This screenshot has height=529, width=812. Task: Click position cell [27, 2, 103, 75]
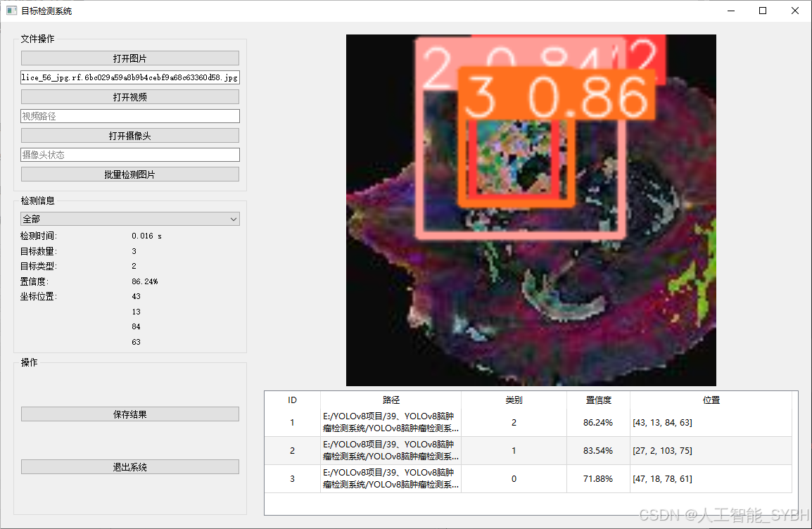(x=711, y=450)
